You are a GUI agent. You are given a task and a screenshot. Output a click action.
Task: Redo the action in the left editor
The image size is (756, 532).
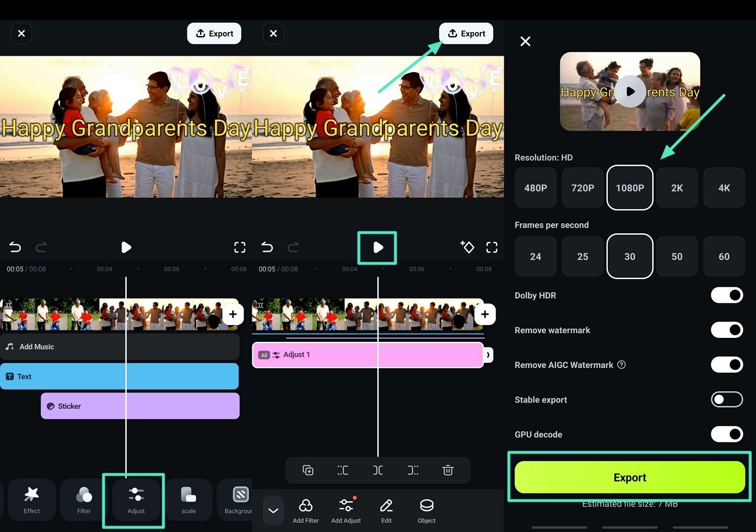point(41,248)
